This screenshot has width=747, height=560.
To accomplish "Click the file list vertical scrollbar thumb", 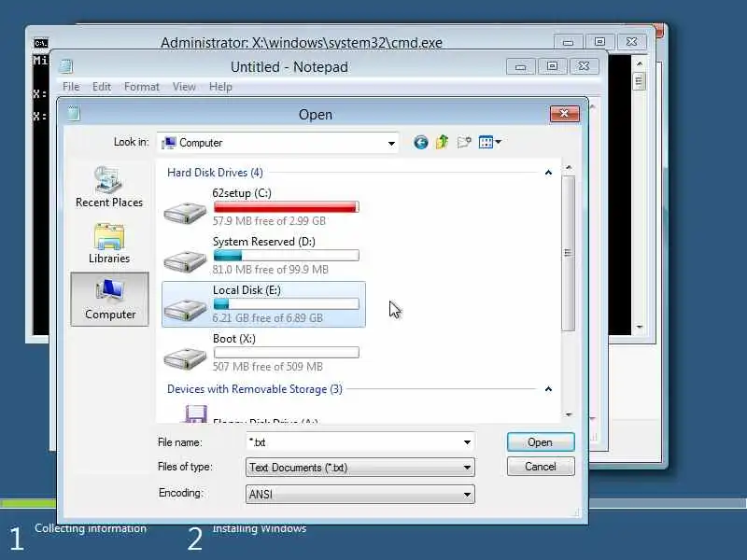I will coord(568,253).
